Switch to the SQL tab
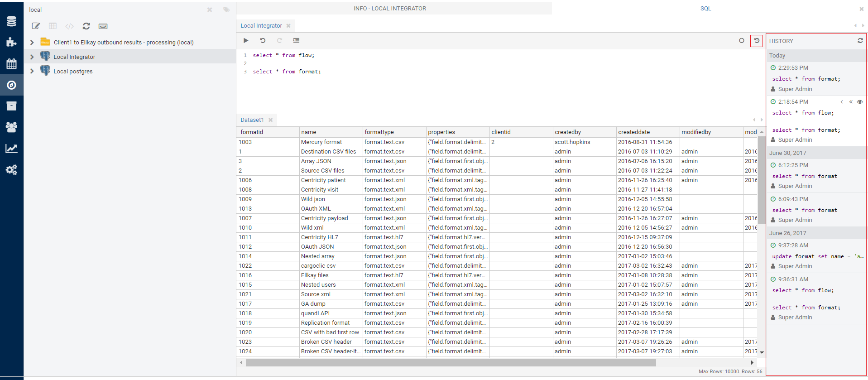The image size is (868, 380). coord(705,8)
